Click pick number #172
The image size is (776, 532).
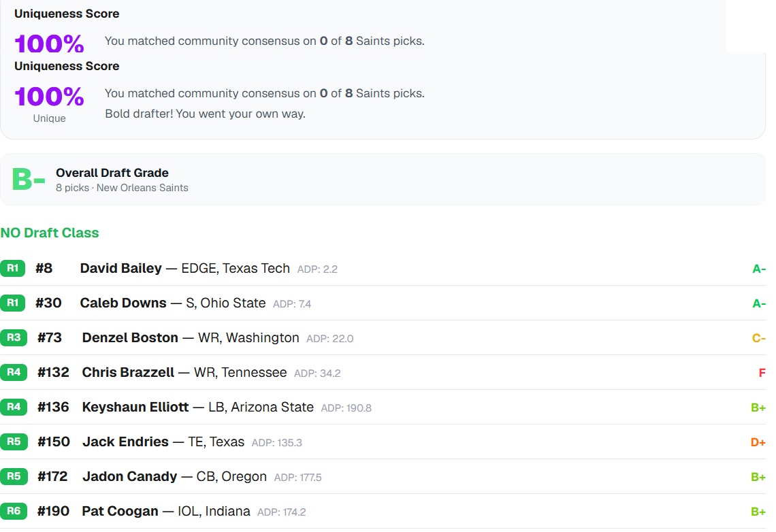(x=52, y=476)
